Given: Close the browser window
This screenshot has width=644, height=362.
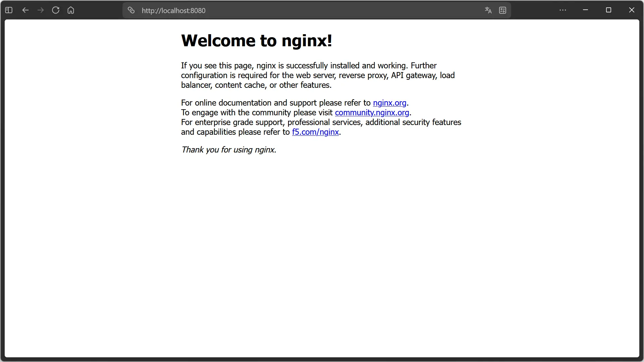Looking at the screenshot, I should 632,10.
